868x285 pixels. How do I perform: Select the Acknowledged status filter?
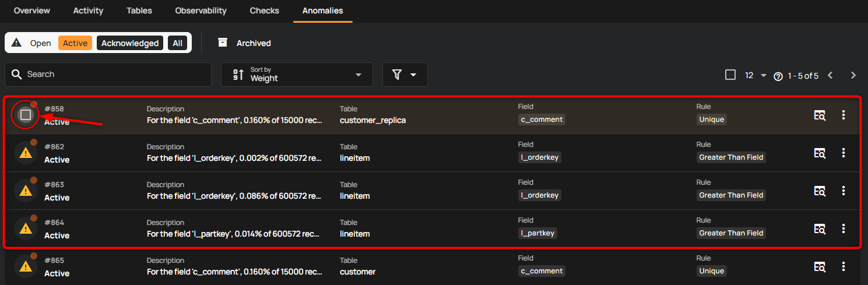(x=130, y=43)
